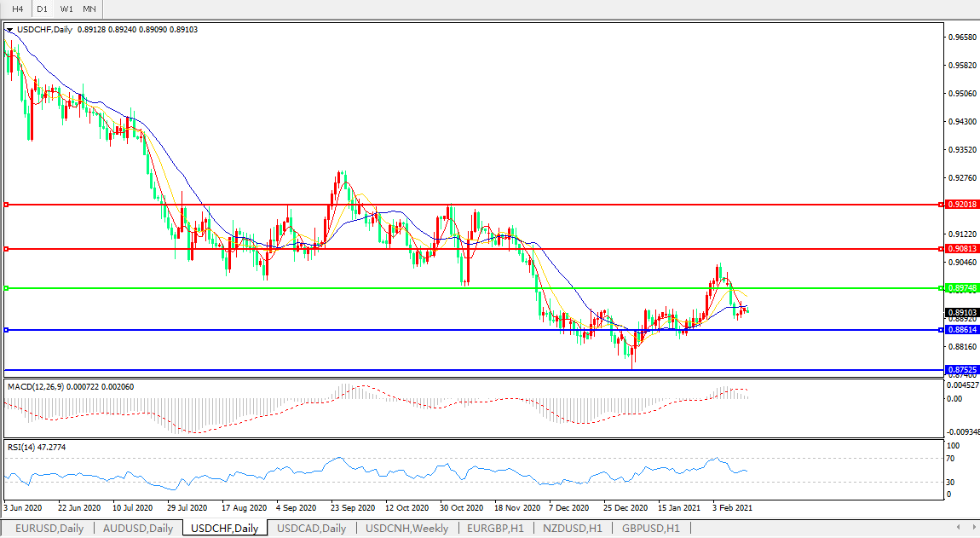Enable the MN monthly timeframe

point(89,9)
